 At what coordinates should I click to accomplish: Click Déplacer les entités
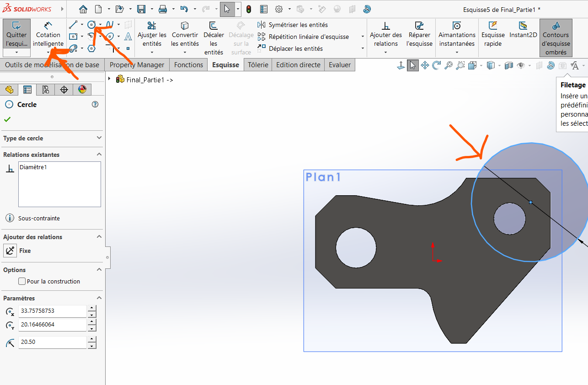click(x=290, y=48)
